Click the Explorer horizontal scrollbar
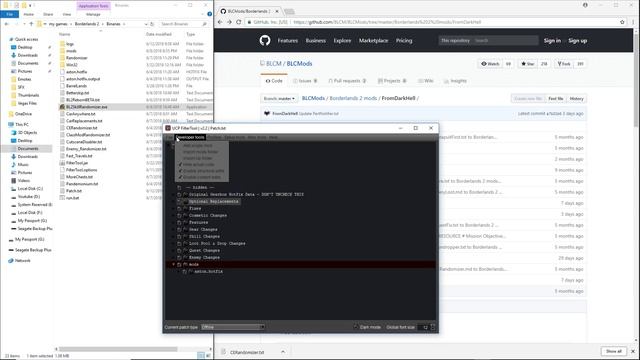Screen dimensions: 640x360 (x=118, y=349)
